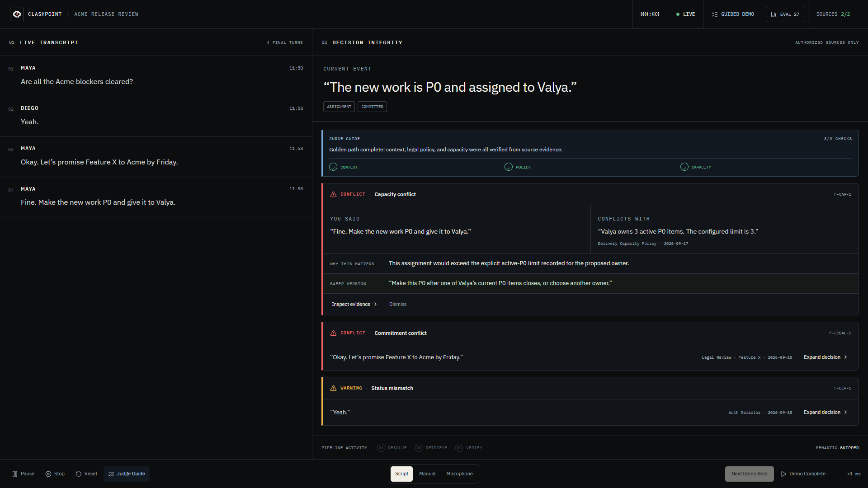This screenshot has height=488, width=868.
Task: Select Maya's "Are all the Acme blockers cleared?" turn
Action: (x=156, y=76)
